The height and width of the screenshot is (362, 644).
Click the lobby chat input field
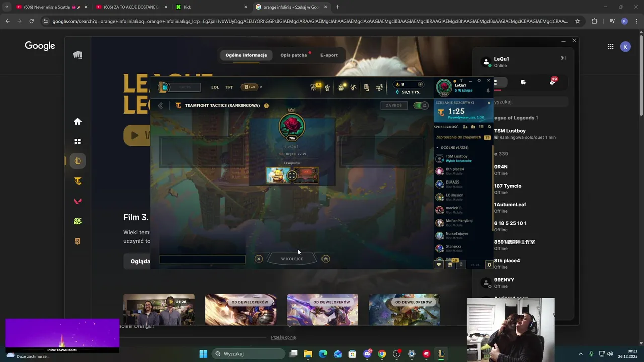coord(202,259)
